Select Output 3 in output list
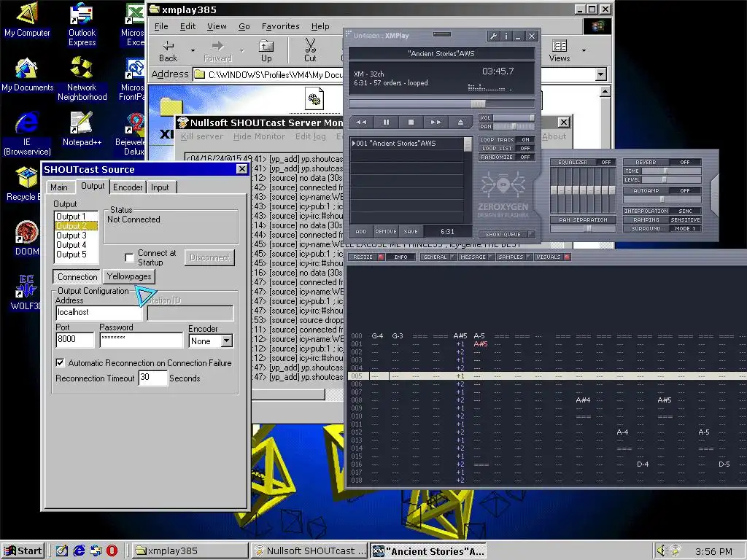Image resolution: width=747 pixels, height=560 pixels. coord(76,236)
